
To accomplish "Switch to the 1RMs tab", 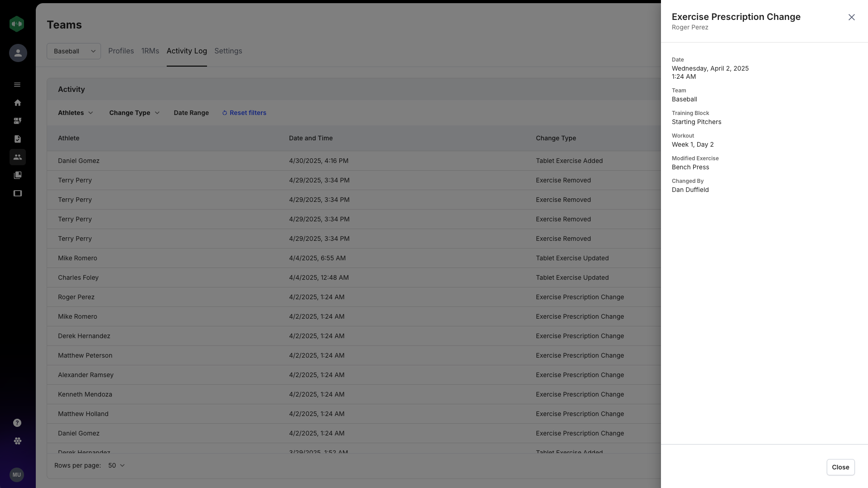I will click(x=150, y=51).
